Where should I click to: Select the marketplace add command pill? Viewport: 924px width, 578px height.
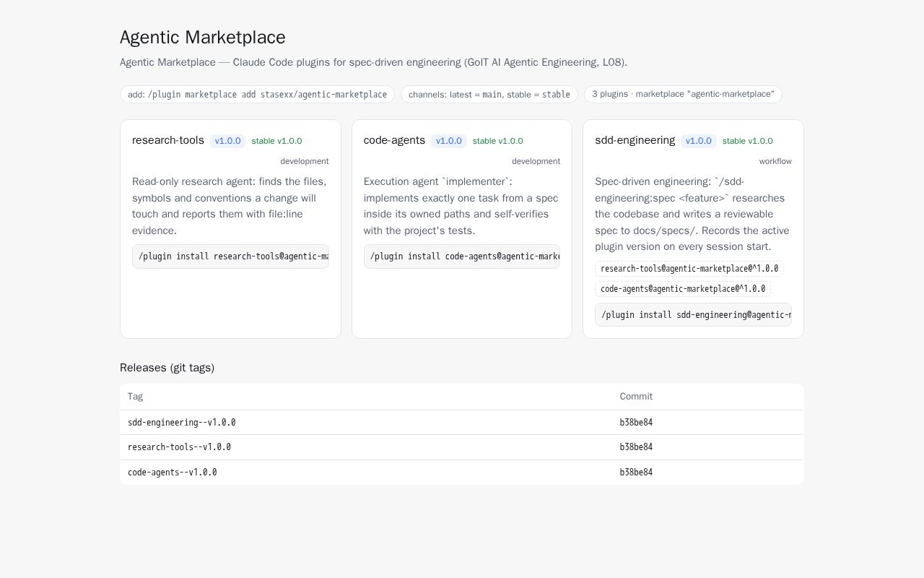pyautogui.click(x=257, y=95)
